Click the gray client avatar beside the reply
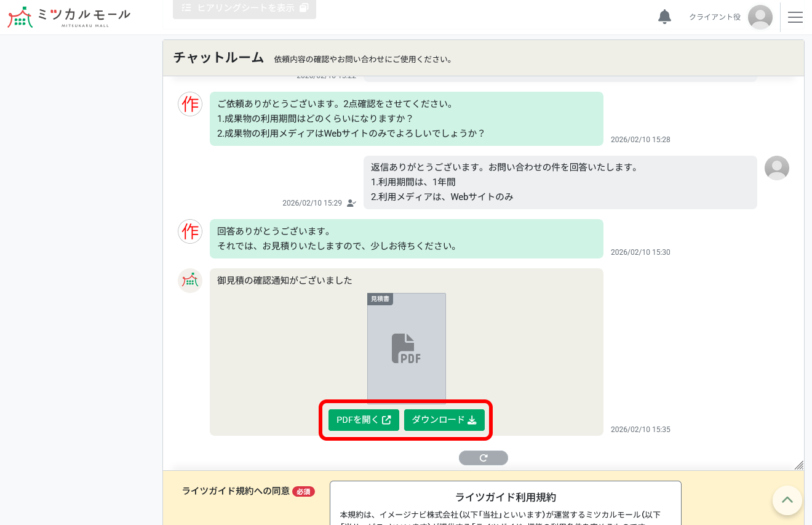The height and width of the screenshot is (525, 812). click(x=776, y=167)
